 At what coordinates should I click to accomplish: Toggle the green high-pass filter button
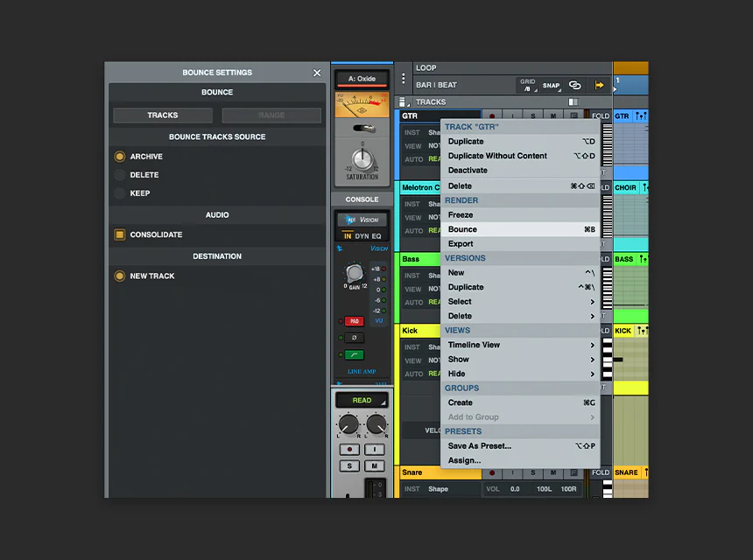[355, 355]
